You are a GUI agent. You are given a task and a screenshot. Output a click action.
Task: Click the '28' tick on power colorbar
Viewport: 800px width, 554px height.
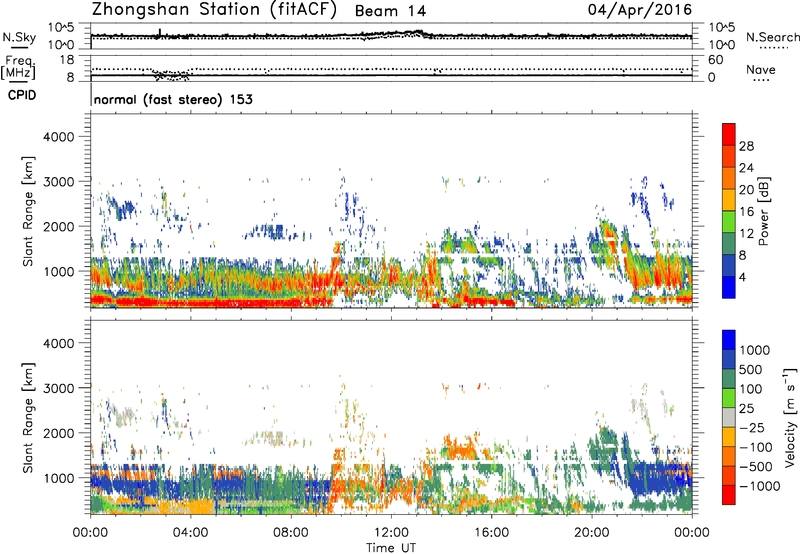(746, 146)
